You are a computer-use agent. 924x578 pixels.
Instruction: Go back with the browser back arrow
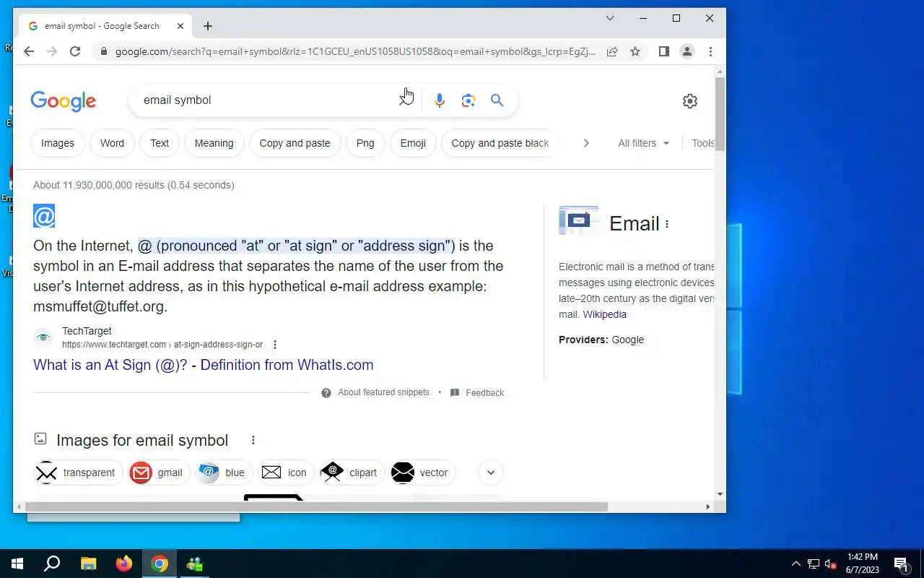click(29, 51)
